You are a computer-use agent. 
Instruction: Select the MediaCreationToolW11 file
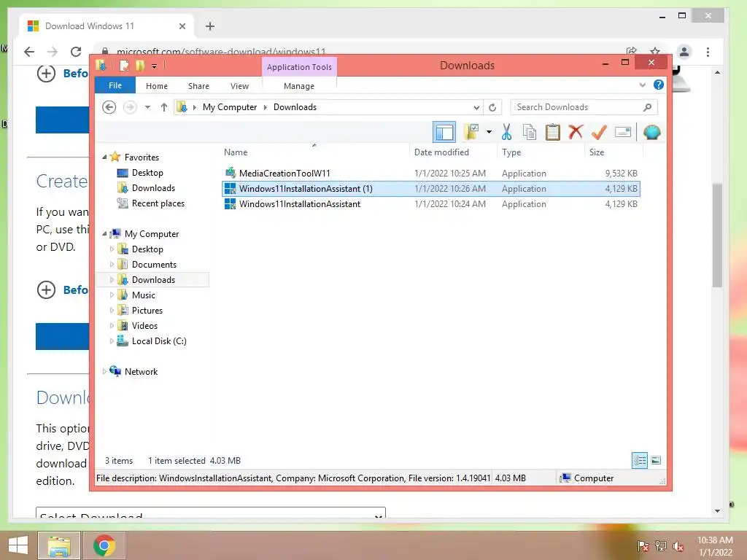click(431, 174)
